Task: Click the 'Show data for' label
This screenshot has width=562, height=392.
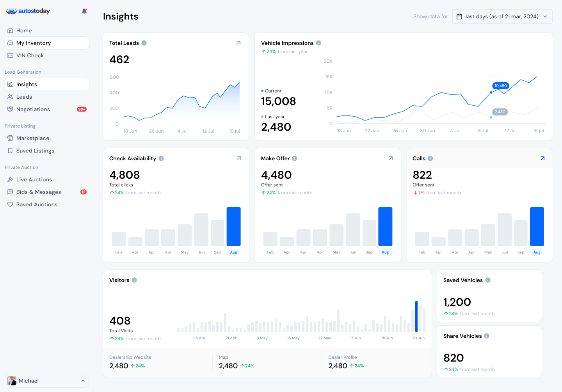Action: (x=430, y=16)
